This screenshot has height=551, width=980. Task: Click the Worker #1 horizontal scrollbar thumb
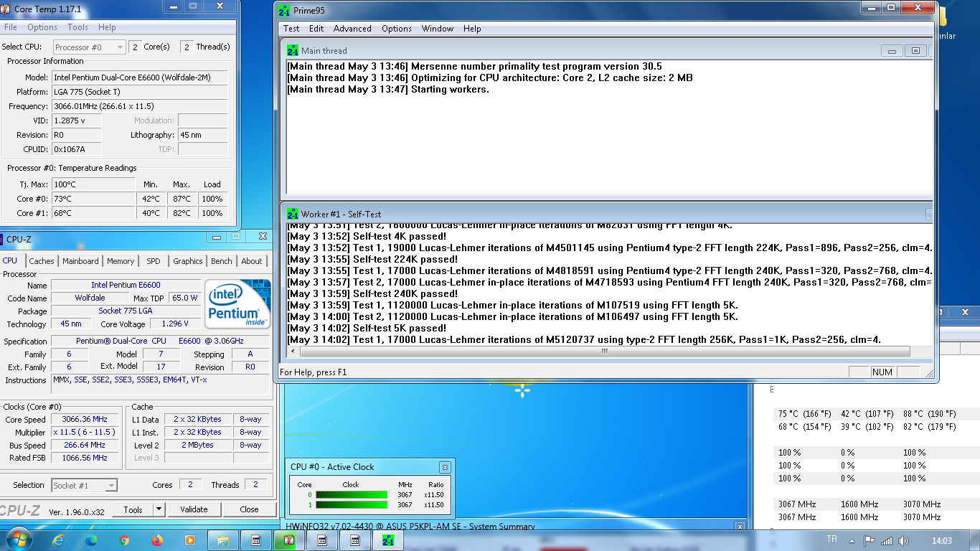pyautogui.click(x=605, y=352)
